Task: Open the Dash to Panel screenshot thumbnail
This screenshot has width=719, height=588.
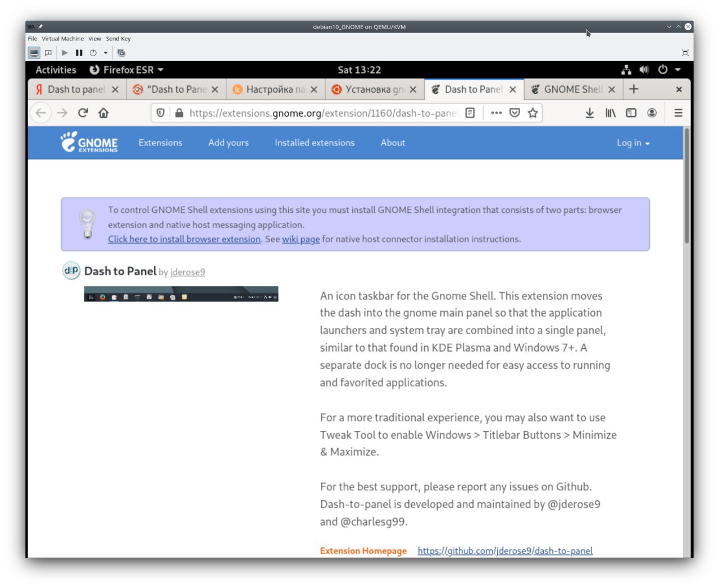Action: 181,294
